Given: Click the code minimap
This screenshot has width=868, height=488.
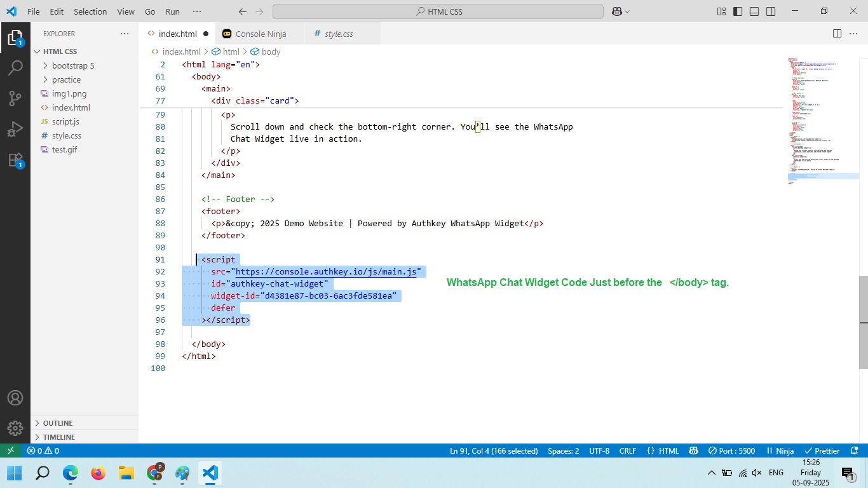Looking at the screenshot, I should point(823,121).
